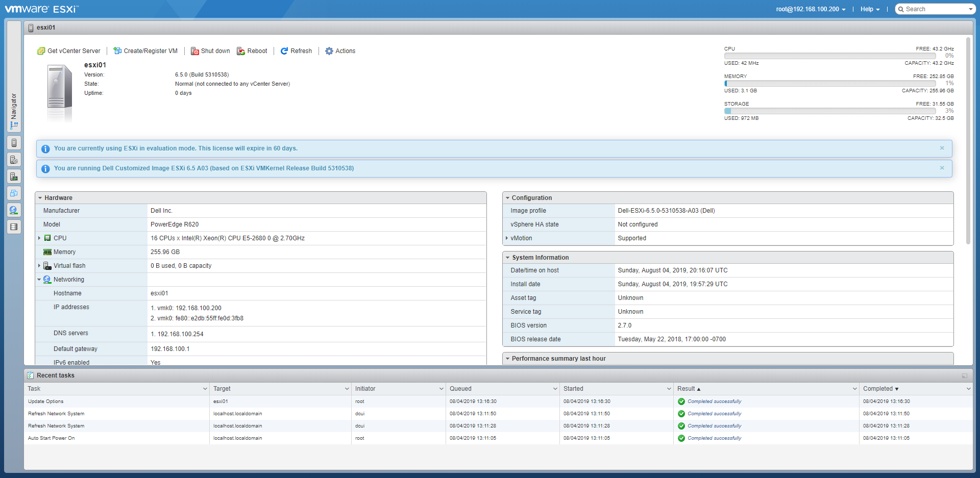Open the host Manage sidebar icon
The width and height of the screenshot is (980, 478).
click(x=14, y=160)
